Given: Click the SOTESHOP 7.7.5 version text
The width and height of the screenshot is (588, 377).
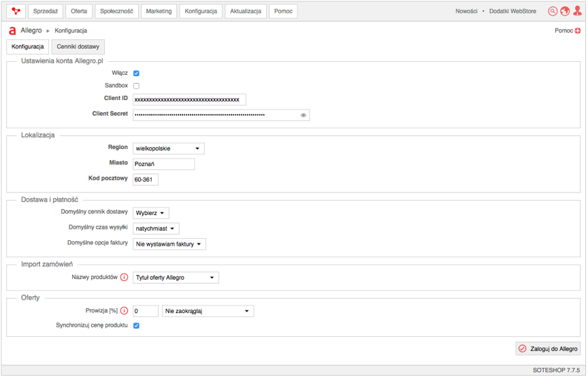Looking at the screenshot, I should 556,370.
